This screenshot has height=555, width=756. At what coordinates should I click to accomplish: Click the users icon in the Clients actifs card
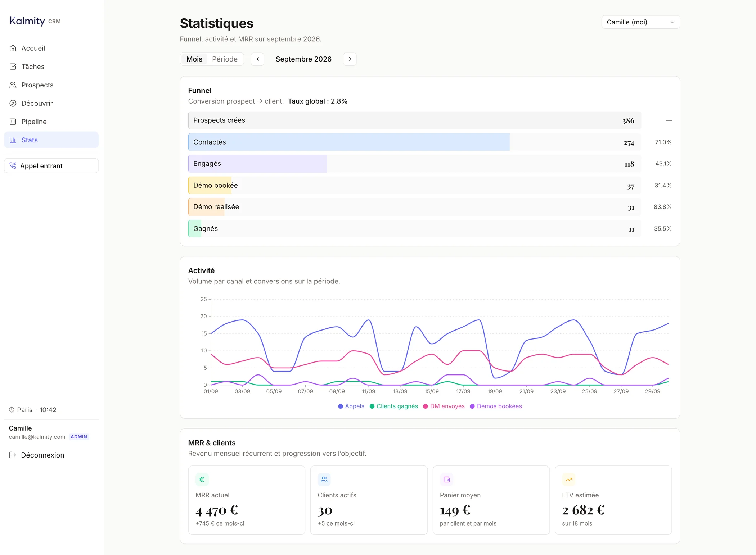tap(324, 479)
